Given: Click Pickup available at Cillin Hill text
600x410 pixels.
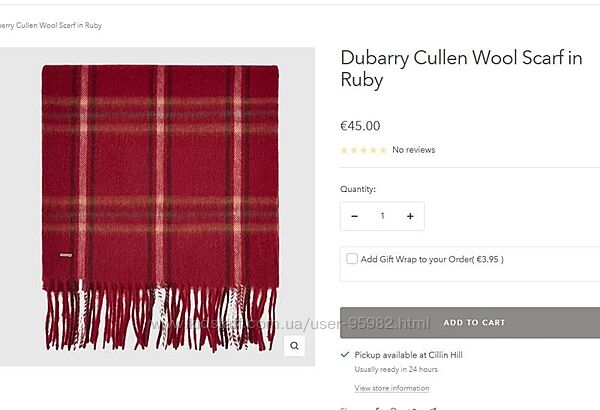Looking at the screenshot, I should pos(408,355).
